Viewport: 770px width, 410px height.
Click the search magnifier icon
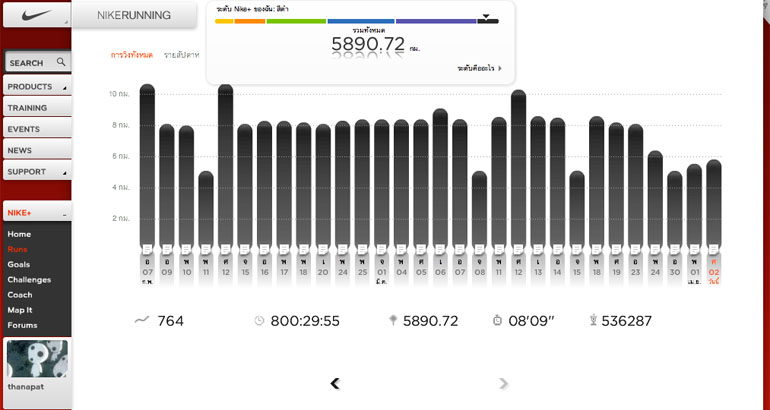coord(61,62)
